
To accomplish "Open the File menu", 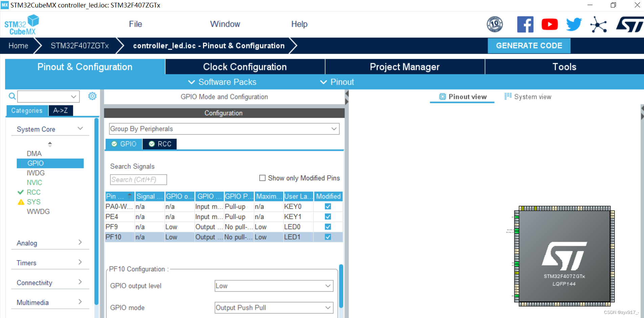I will [135, 24].
